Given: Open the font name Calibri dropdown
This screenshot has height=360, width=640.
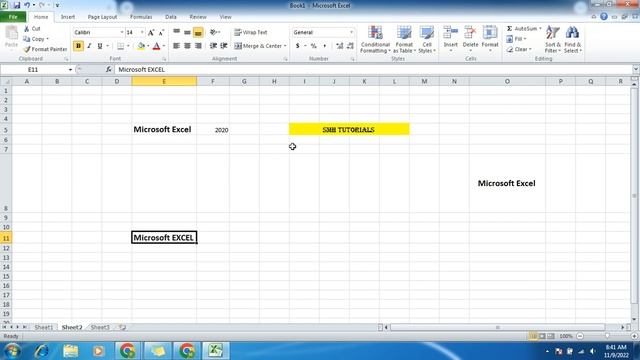Looking at the screenshot, I should (x=122, y=32).
